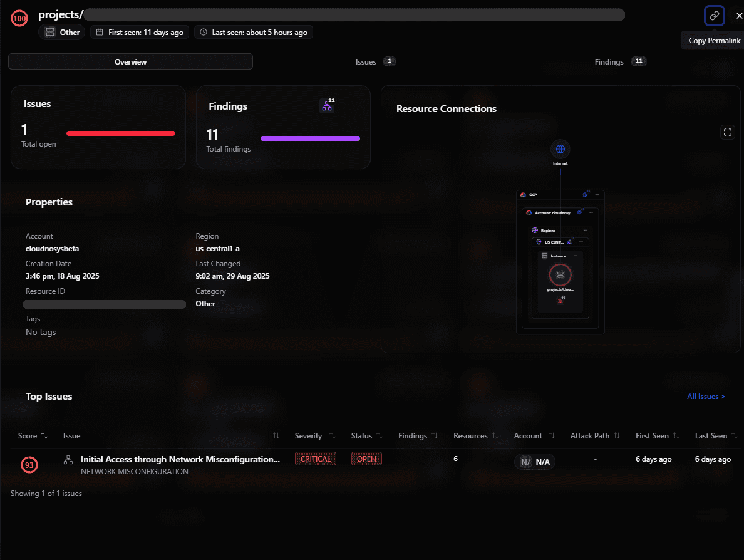The width and height of the screenshot is (744, 560).
Task: Click the CRITICAL severity badge
Action: [315, 459]
